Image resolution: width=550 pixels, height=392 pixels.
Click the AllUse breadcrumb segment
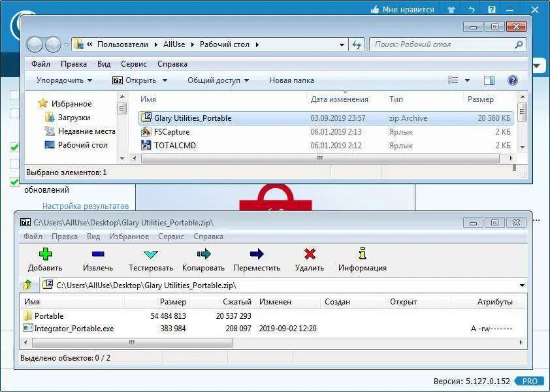click(x=174, y=44)
